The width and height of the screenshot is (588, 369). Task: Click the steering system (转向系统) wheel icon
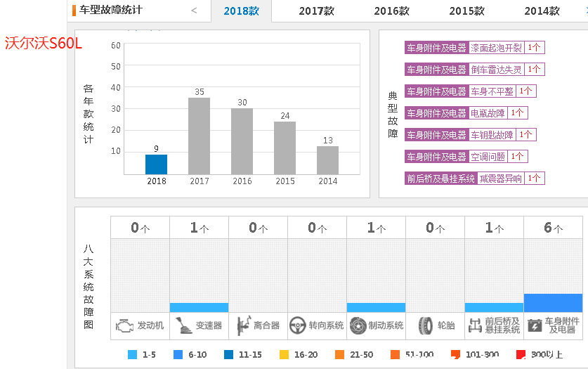click(298, 325)
